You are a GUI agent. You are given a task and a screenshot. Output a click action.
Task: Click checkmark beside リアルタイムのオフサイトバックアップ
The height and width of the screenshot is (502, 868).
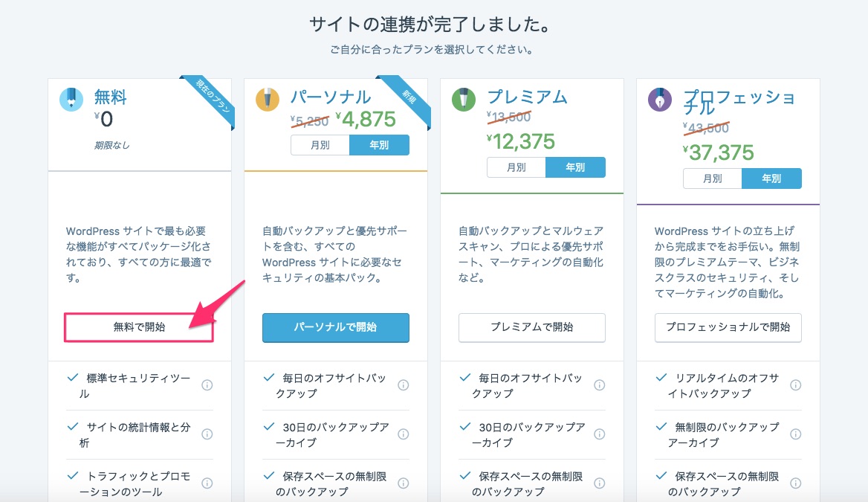[x=661, y=378]
